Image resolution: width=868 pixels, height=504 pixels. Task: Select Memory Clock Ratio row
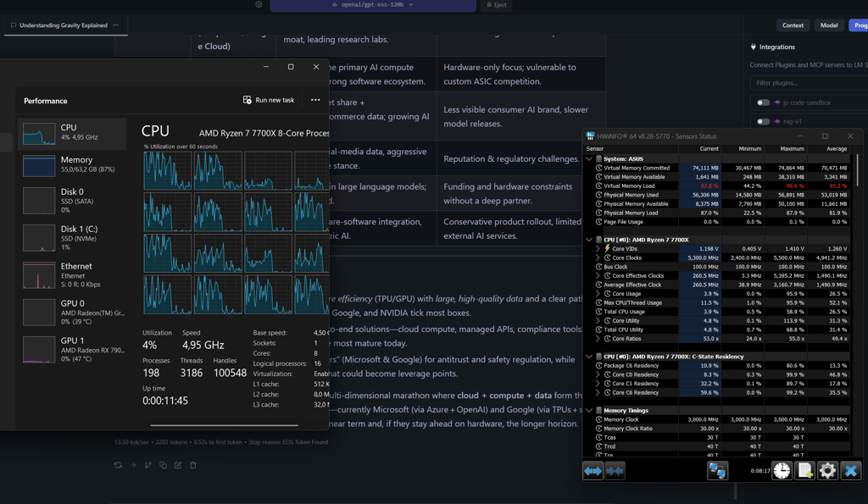[717, 429]
